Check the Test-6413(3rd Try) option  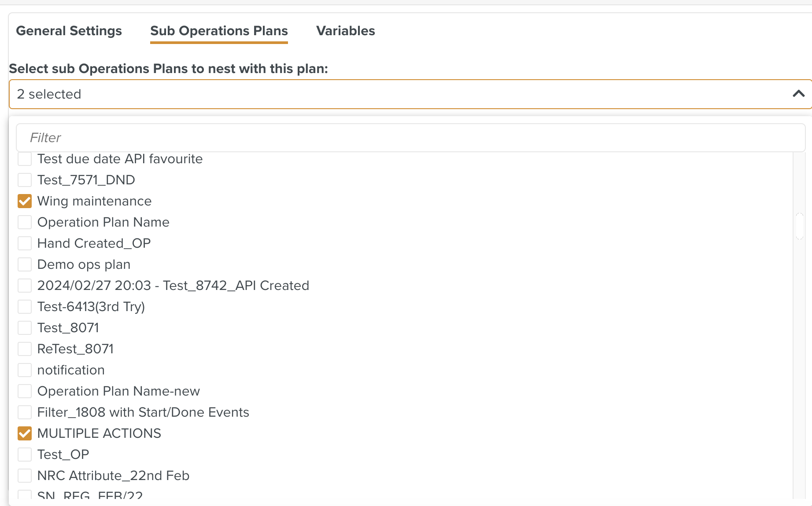pyautogui.click(x=24, y=307)
